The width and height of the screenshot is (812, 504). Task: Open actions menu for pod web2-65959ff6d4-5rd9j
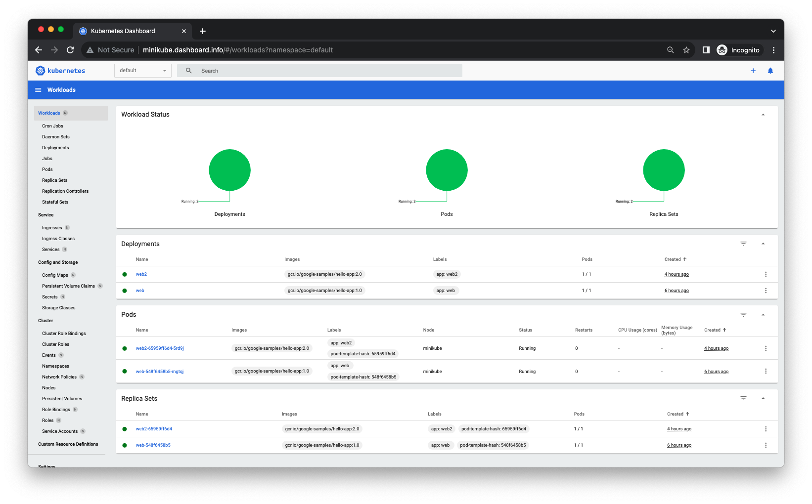pyautogui.click(x=766, y=348)
